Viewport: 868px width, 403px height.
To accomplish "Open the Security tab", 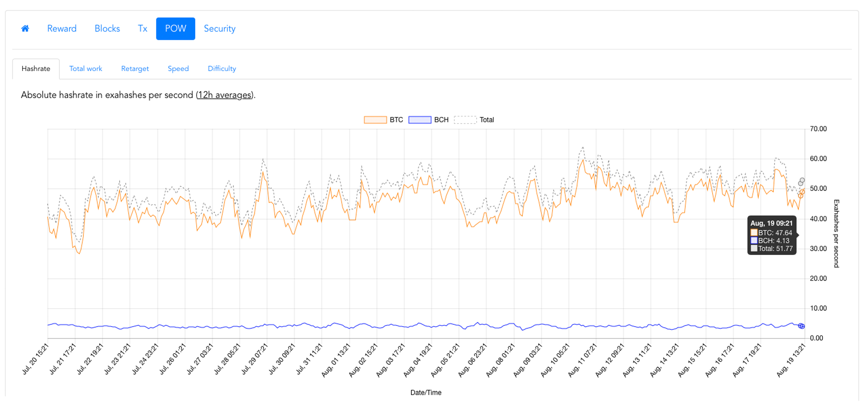I will (220, 29).
